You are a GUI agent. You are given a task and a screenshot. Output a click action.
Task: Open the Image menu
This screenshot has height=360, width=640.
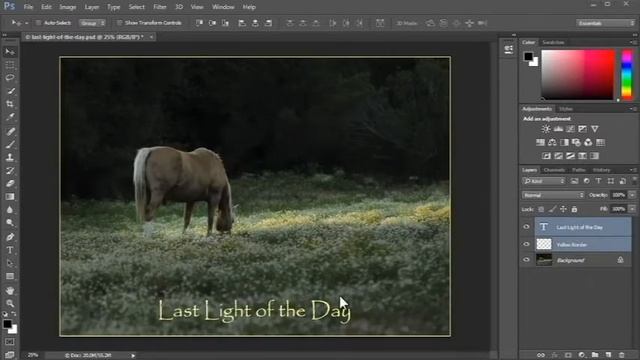pyautogui.click(x=68, y=7)
